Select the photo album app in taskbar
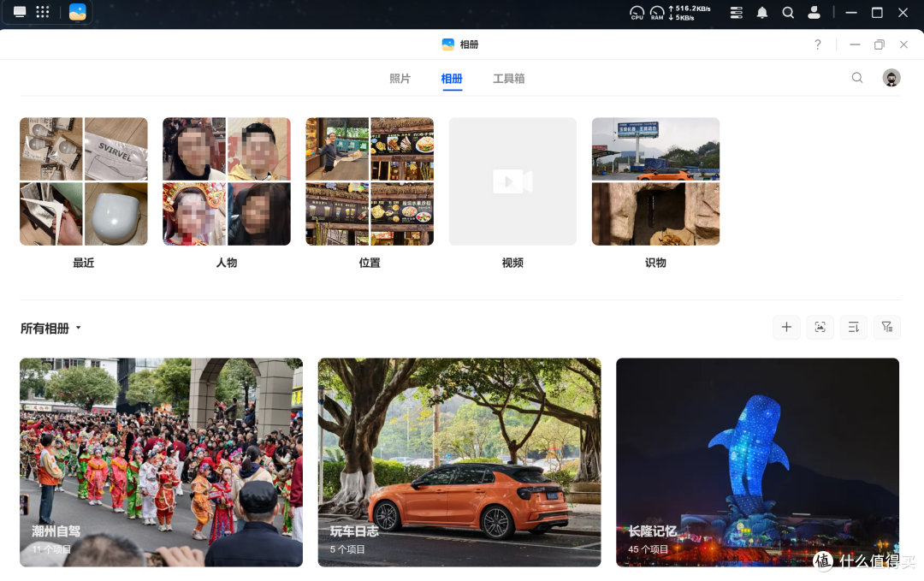Viewport: 924px width, 581px height. point(78,12)
